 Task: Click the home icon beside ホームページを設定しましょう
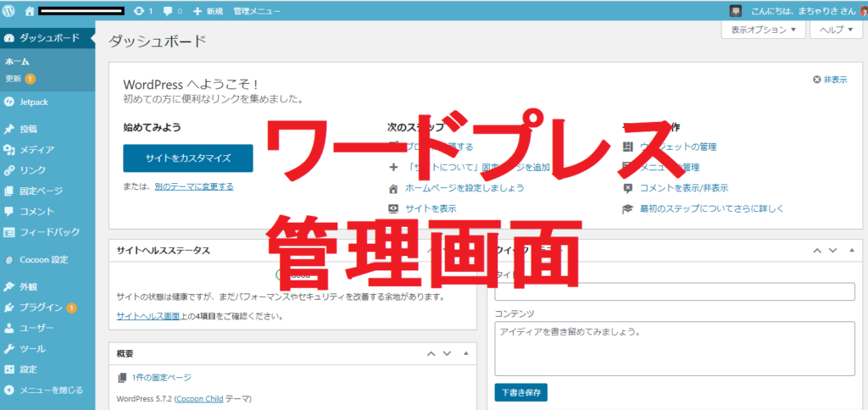(393, 188)
